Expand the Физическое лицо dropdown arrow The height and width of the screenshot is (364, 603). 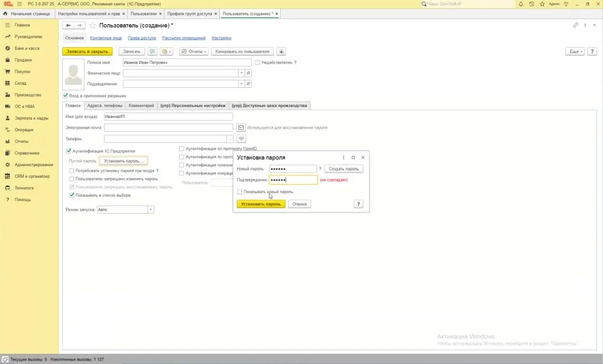(x=242, y=73)
